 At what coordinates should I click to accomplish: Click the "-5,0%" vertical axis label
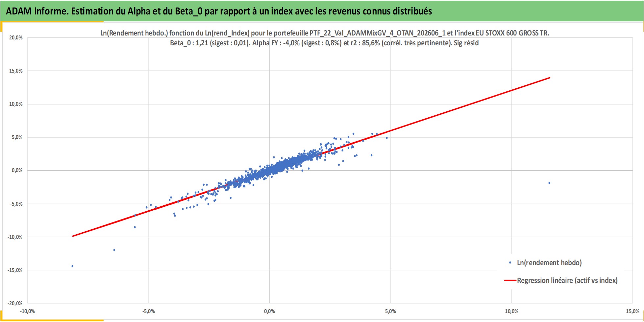click(x=16, y=204)
